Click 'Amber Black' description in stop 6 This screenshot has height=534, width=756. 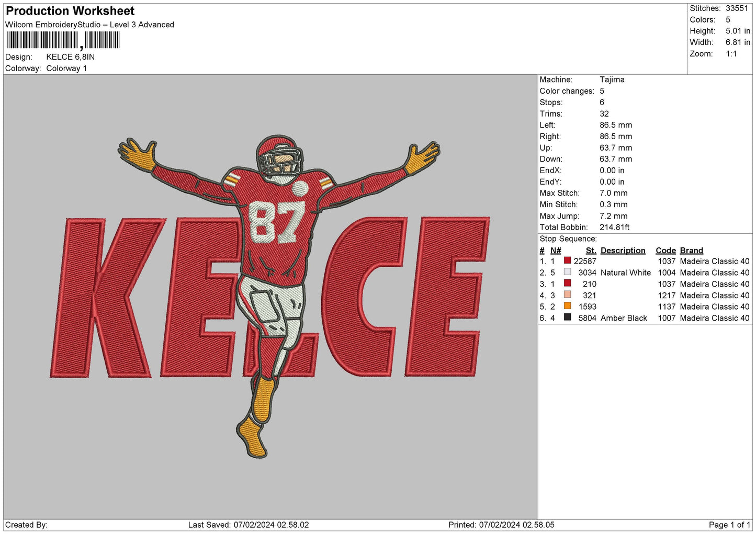pos(624,318)
